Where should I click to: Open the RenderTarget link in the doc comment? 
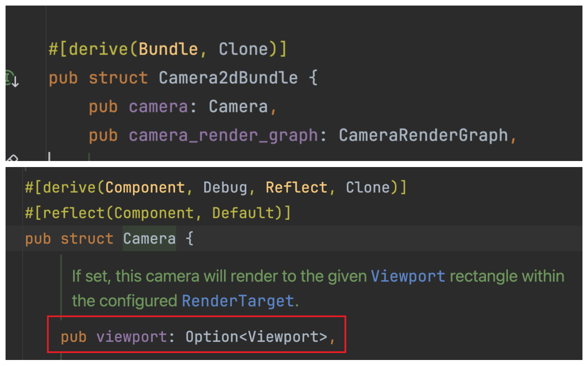[x=238, y=301]
